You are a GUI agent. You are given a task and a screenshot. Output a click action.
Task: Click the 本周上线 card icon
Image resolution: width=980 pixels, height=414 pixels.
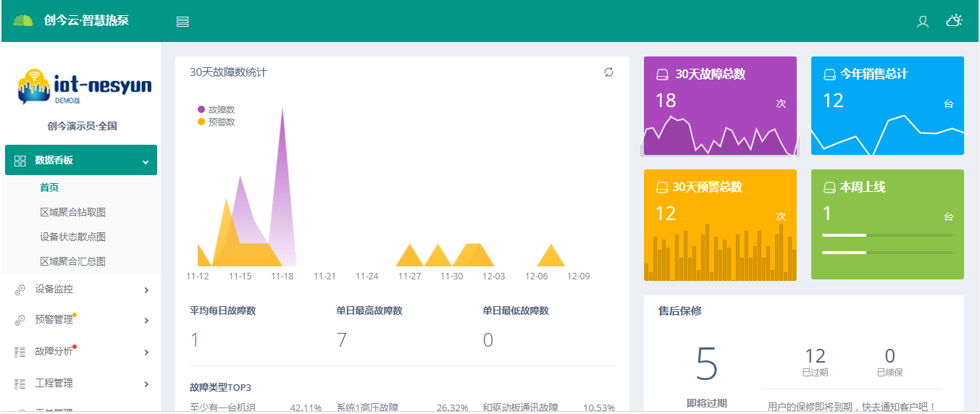click(830, 187)
